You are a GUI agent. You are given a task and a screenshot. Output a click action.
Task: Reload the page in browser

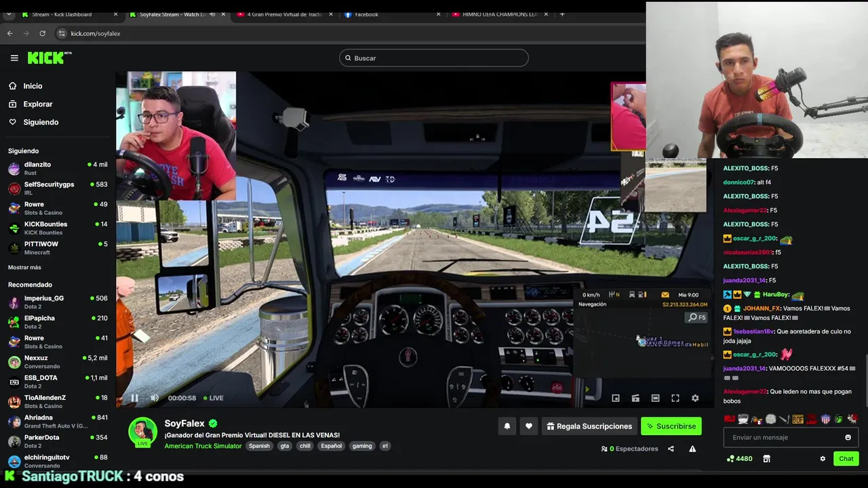point(42,33)
